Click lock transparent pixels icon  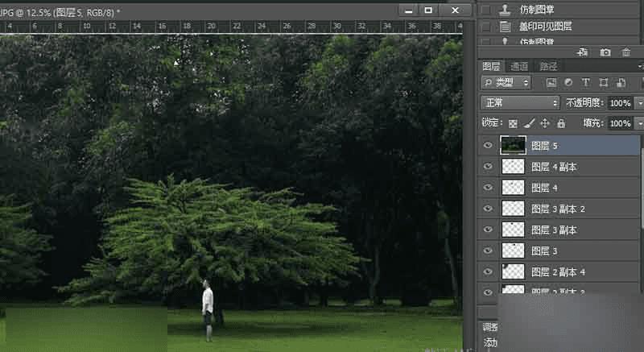[512, 123]
